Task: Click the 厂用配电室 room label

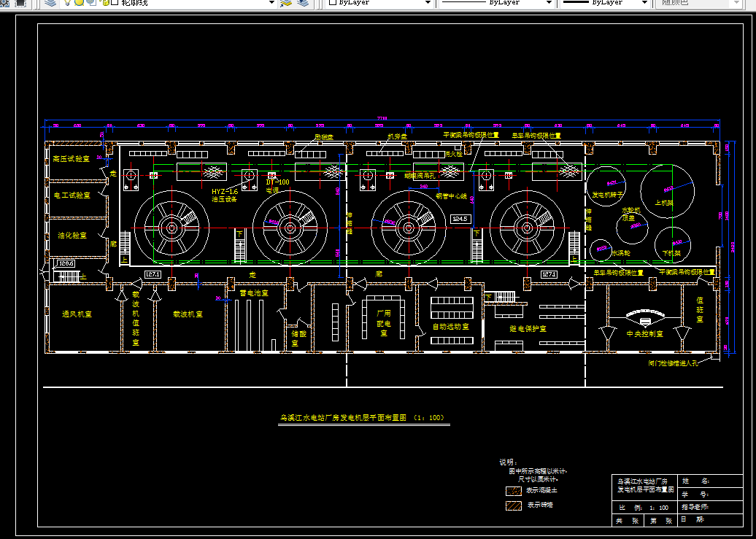Action: [x=384, y=323]
